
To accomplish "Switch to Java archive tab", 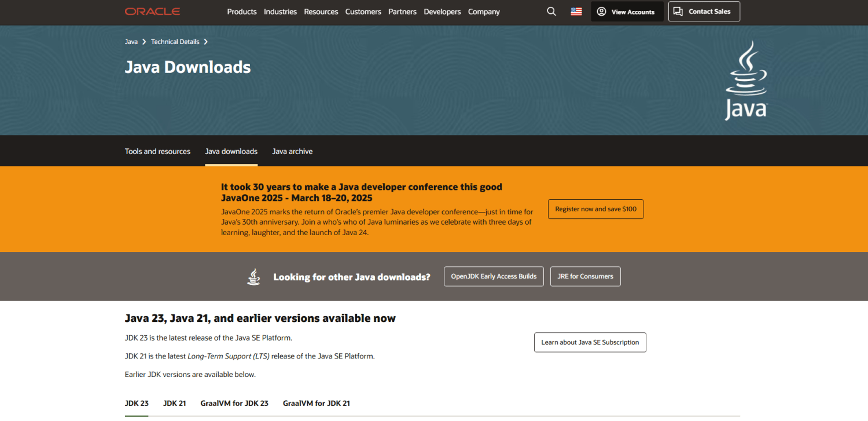I will pos(292,151).
